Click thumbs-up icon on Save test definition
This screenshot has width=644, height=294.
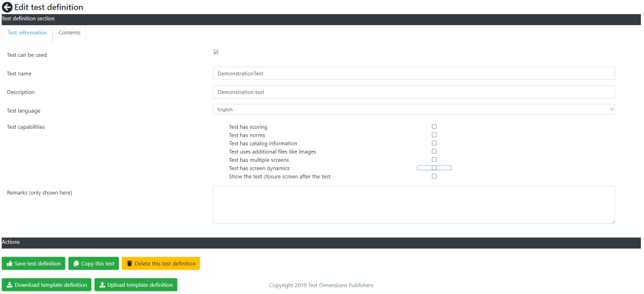10,264
